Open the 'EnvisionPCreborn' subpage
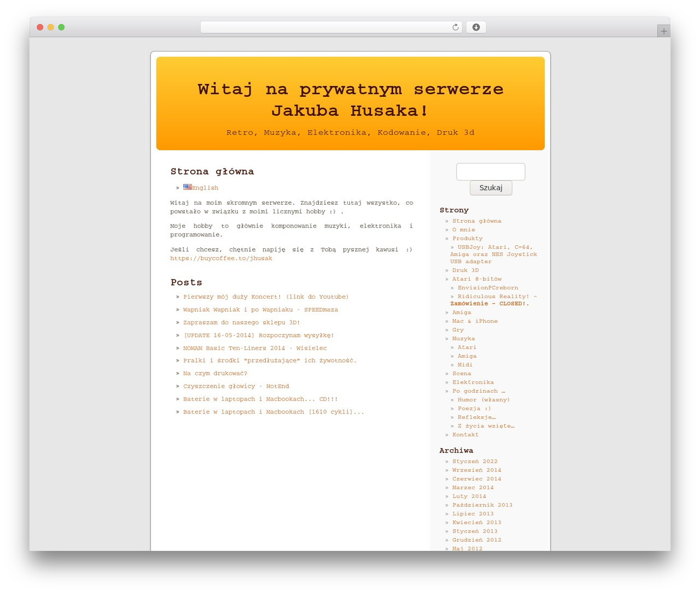This screenshot has height=593, width=700. point(488,288)
